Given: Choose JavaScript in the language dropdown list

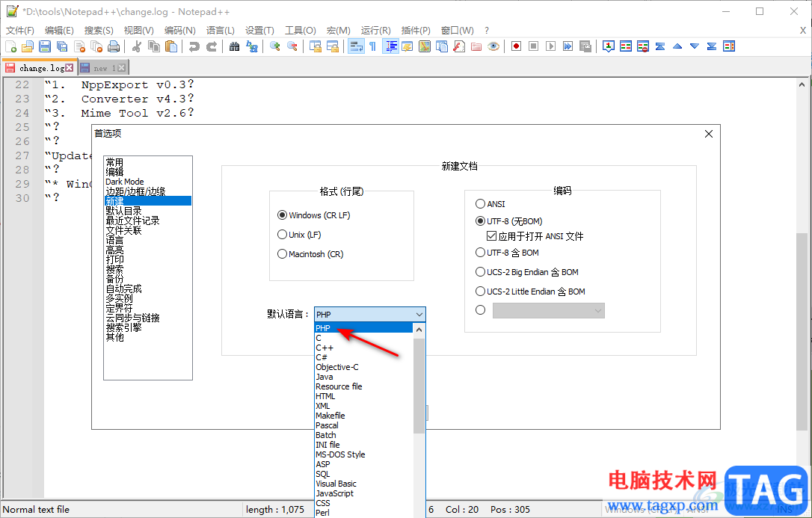Looking at the screenshot, I should (x=363, y=493).
